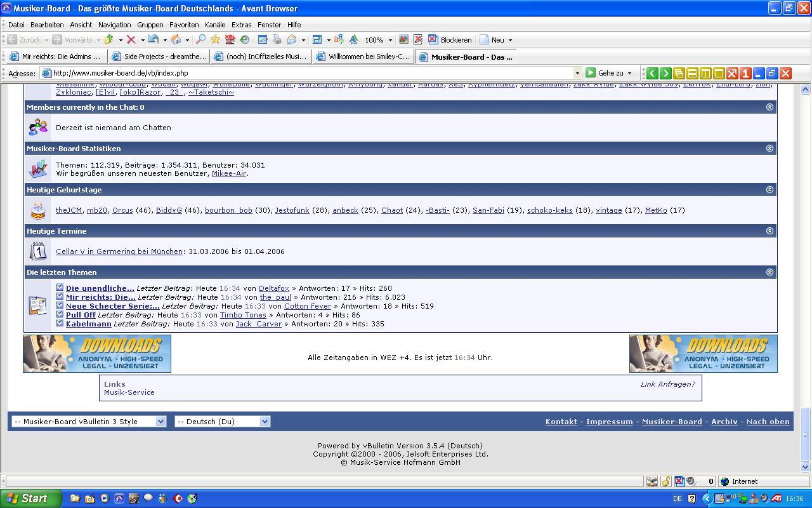Click the Windows Start button
The width and height of the screenshot is (812, 508).
[30, 498]
